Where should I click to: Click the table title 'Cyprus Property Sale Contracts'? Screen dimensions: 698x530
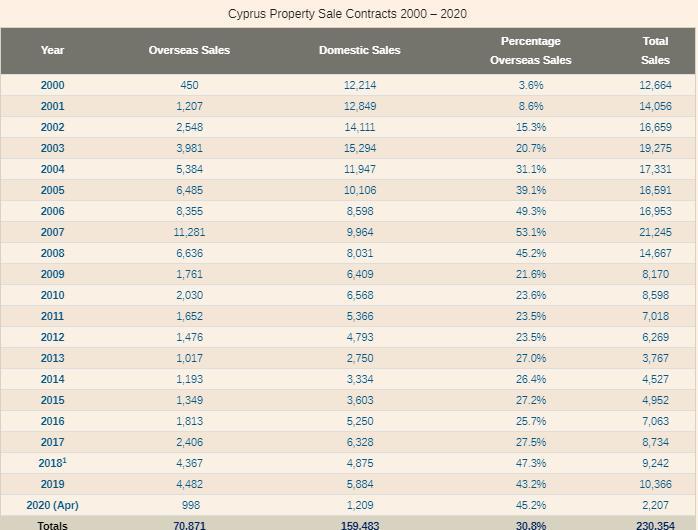[x=347, y=13]
